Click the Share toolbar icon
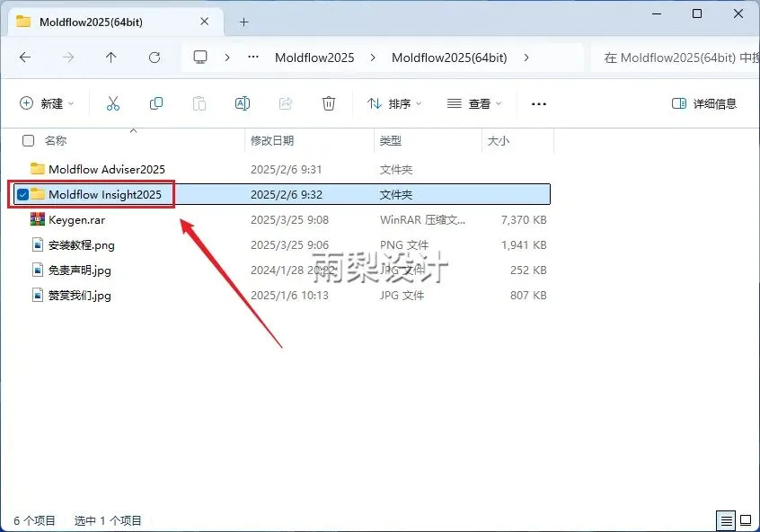This screenshot has height=532, width=760. (286, 103)
